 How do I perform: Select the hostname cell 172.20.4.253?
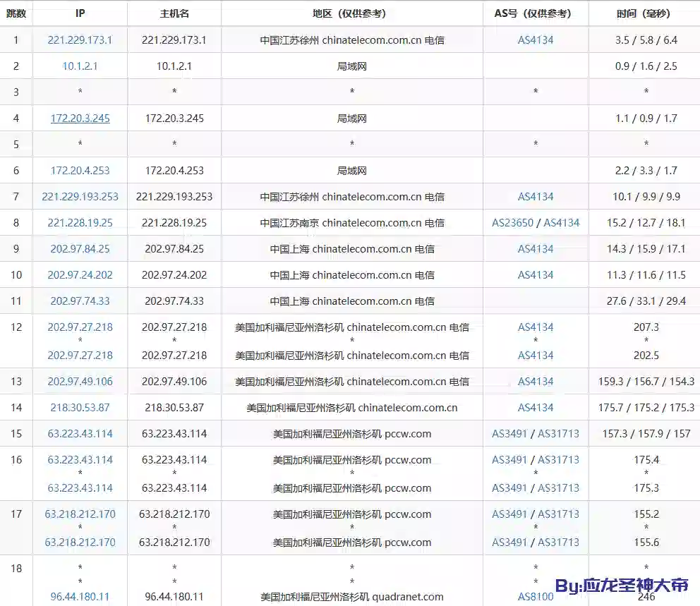pyautogui.click(x=174, y=171)
